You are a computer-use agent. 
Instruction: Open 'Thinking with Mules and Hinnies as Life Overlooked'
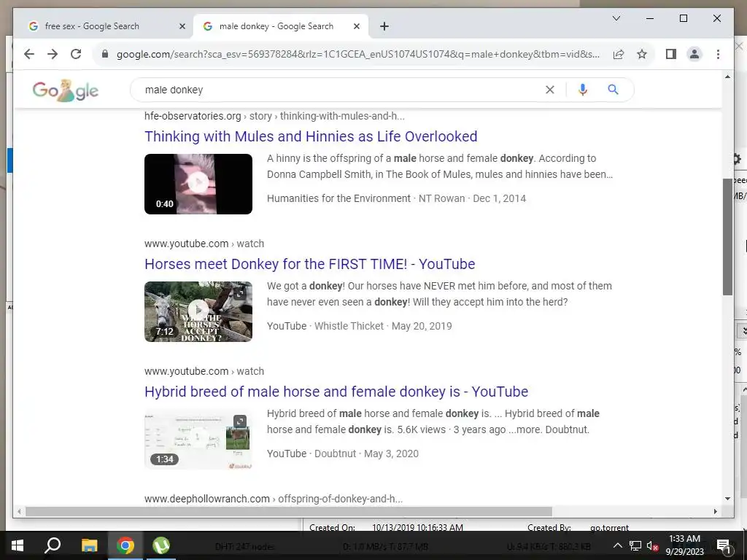(311, 136)
